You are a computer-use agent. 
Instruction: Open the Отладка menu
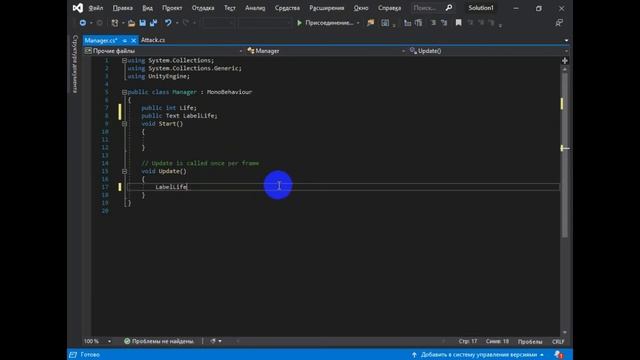pos(203,8)
